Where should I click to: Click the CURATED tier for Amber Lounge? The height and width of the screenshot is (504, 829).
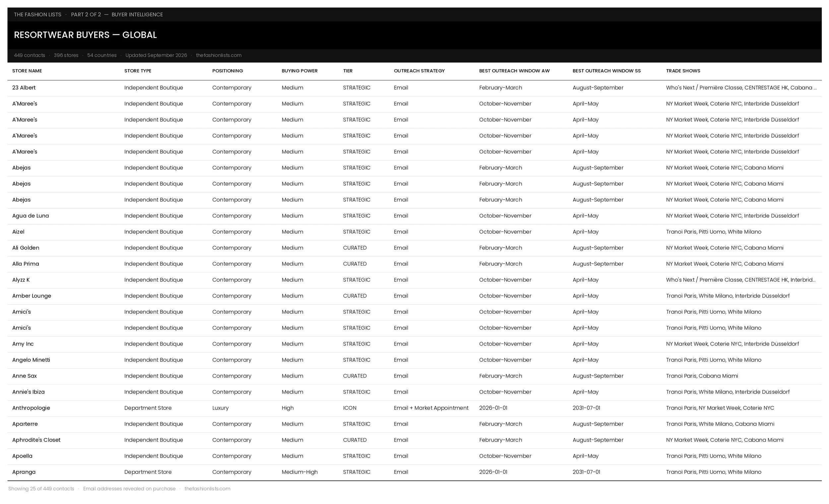point(354,296)
